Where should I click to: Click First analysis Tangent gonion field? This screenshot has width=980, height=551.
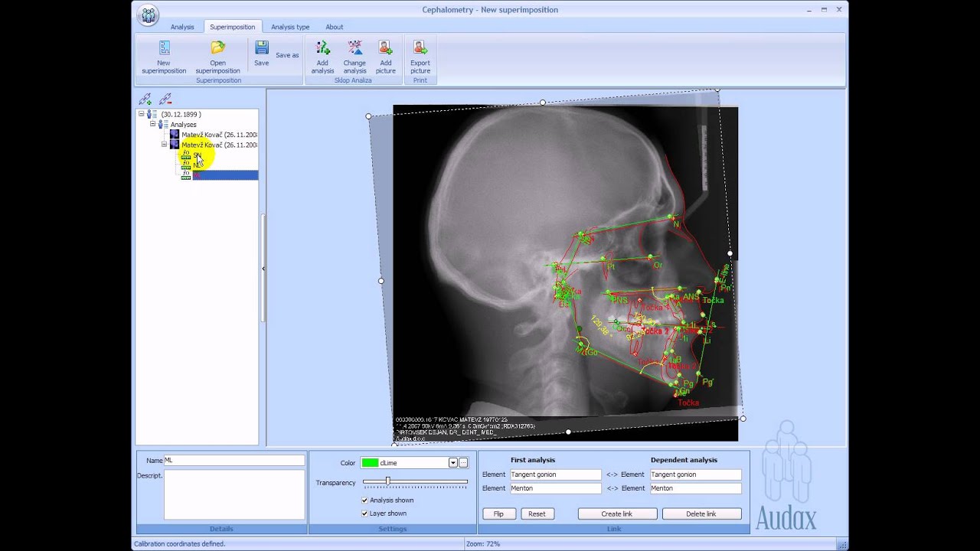pos(556,474)
